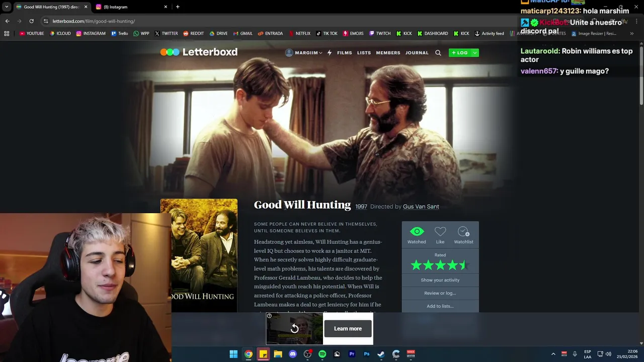Screen dimensions: 644x362
Task: Expand the arrow beside the LOG button
Action: pyautogui.click(x=474, y=53)
